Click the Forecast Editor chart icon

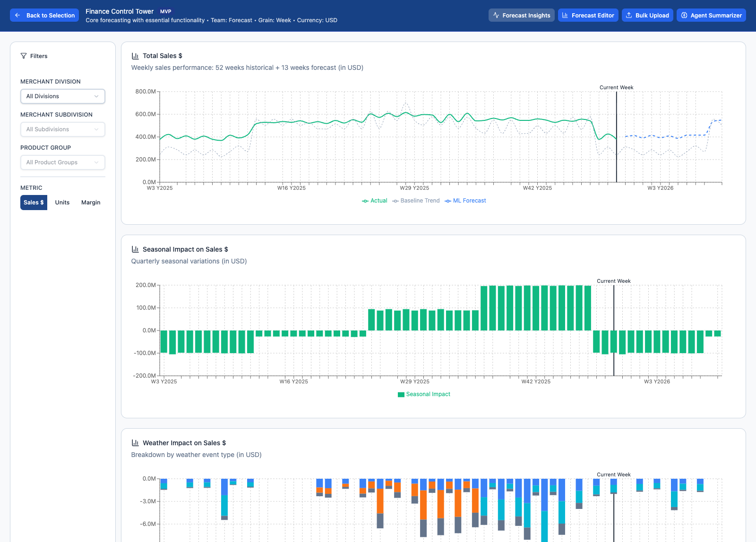(565, 15)
